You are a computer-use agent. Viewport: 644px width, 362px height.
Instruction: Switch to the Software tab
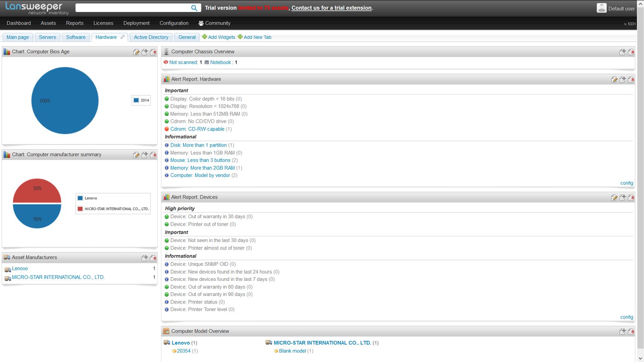76,37
